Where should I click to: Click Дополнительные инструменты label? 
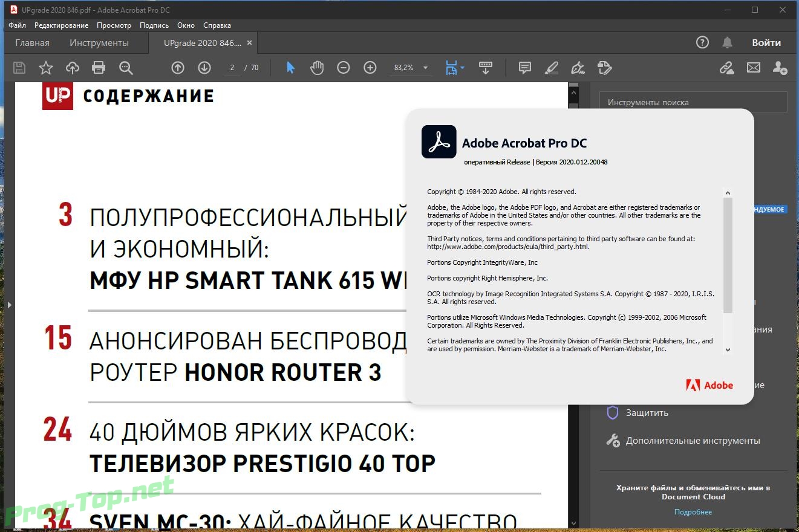tap(693, 441)
